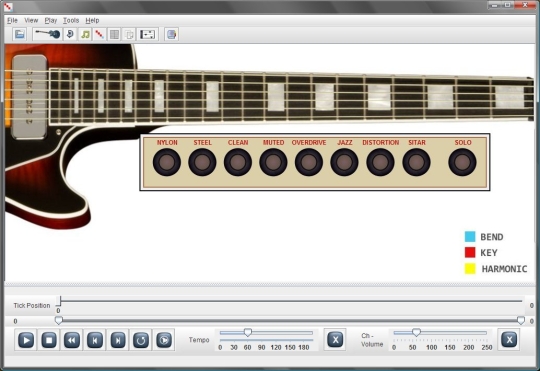Toggle the SITAR sound knob
The height and width of the screenshot is (371, 540).
[416, 162]
